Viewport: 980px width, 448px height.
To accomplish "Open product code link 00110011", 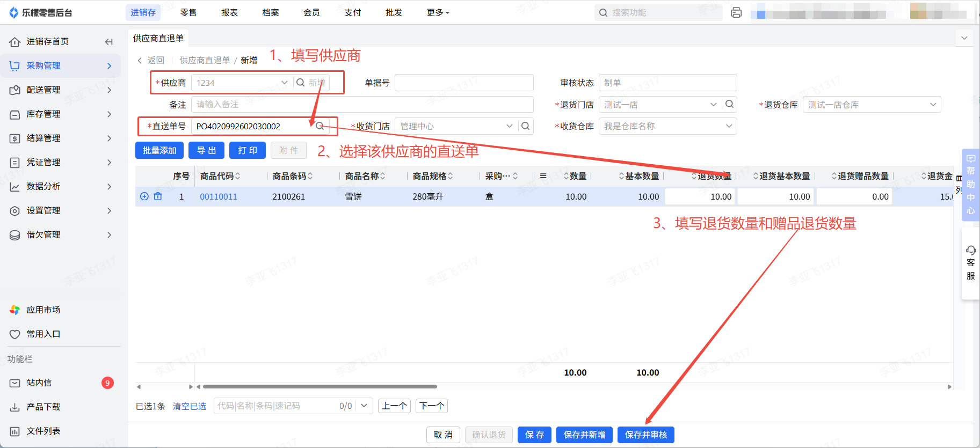I will [x=219, y=196].
